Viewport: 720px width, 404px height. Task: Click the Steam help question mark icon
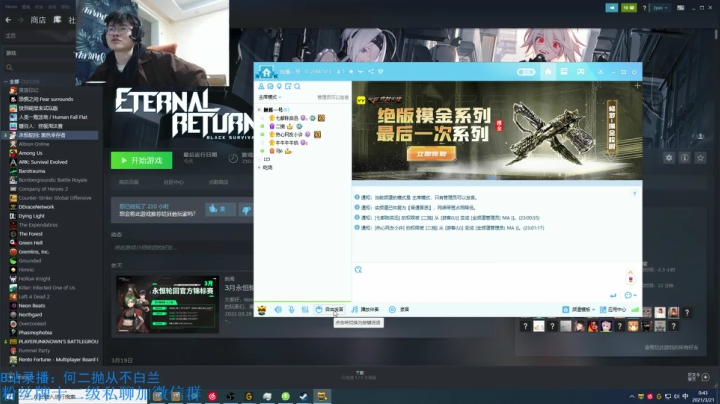tap(644, 8)
